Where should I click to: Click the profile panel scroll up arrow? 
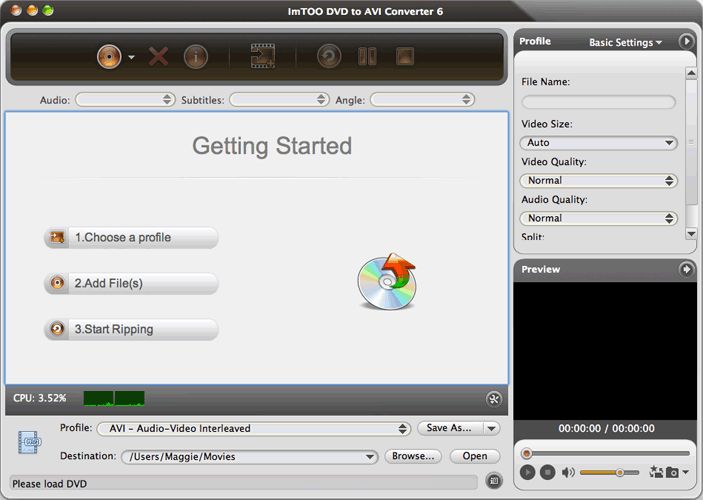[x=691, y=72]
